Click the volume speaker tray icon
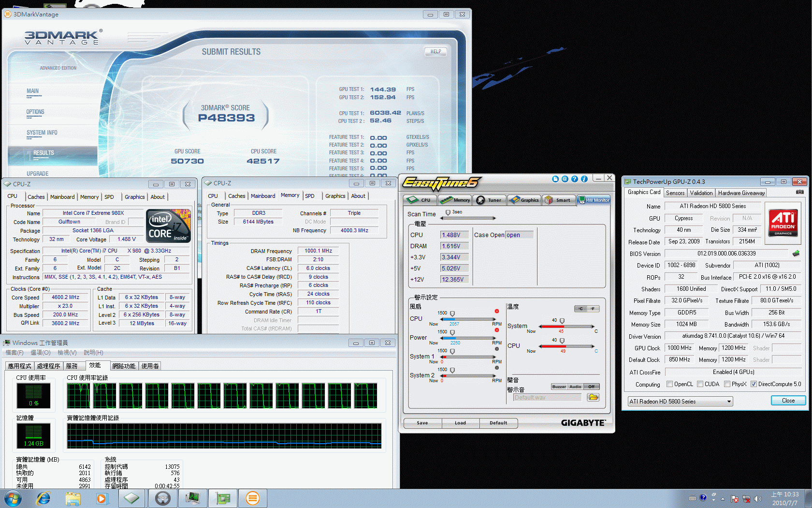 [757, 498]
